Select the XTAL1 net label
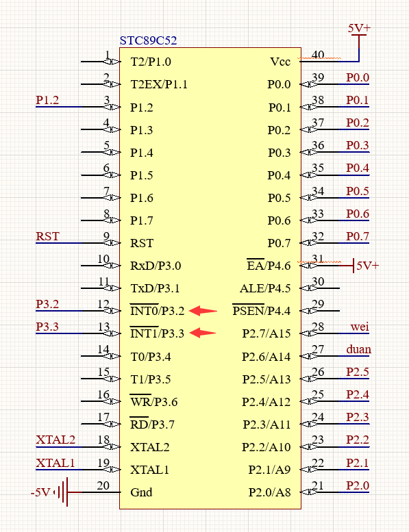 (55, 463)
